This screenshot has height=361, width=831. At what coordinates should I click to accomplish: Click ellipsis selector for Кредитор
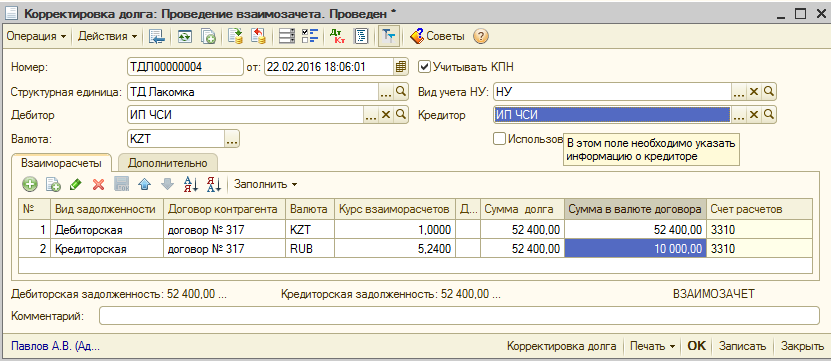tap(739, 114)
